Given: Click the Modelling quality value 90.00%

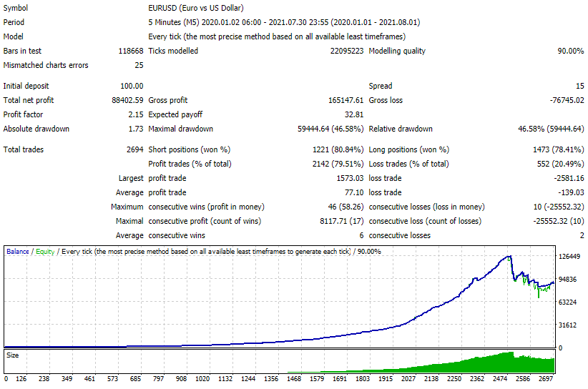Looking at the screenshot, I should point(571,51).
